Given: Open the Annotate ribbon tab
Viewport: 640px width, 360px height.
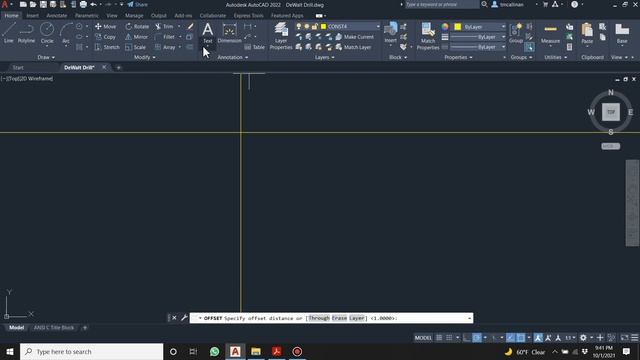Looking at the screenshot, I should [57, 16].
